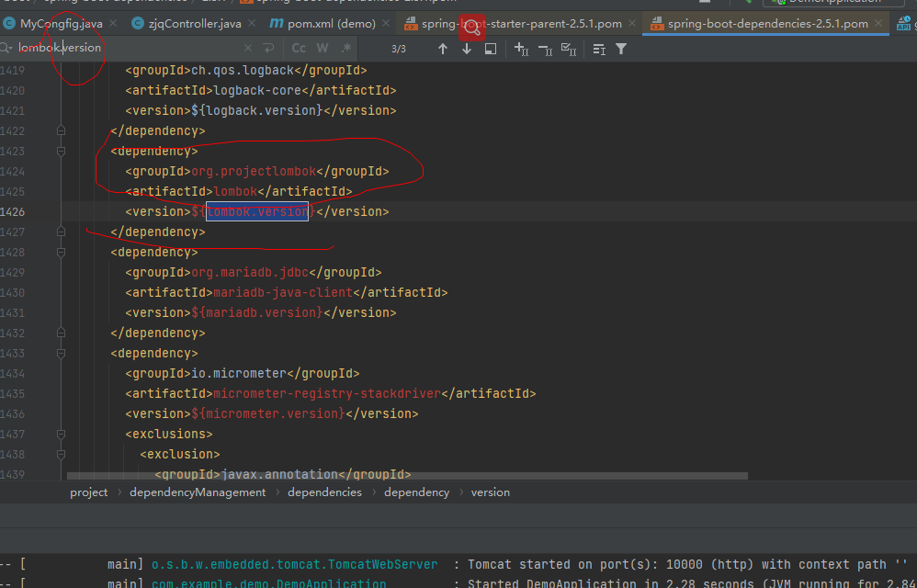Click org.projectlombok groupId text
The width and height of the screenshot is (917, 588).
click(x=254, y=171)
